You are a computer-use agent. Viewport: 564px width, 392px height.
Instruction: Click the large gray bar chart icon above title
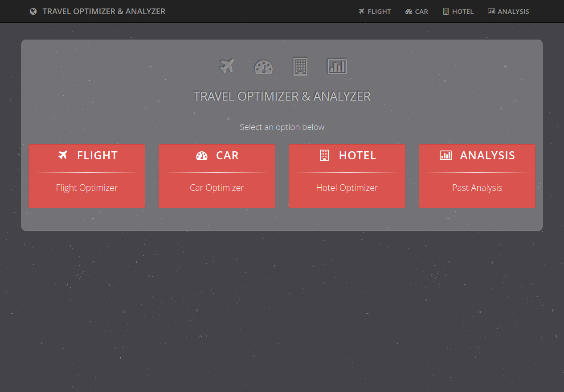tap(337, 66)
